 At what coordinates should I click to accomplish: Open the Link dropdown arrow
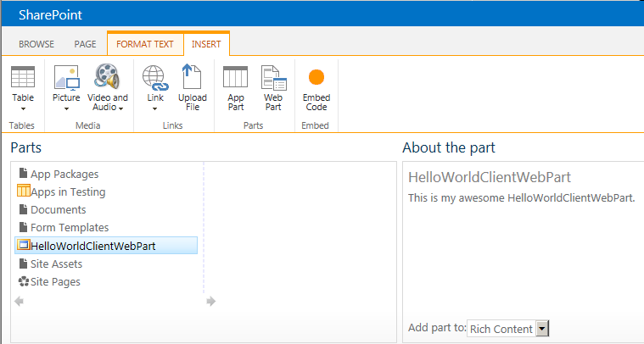coord(154,109)
